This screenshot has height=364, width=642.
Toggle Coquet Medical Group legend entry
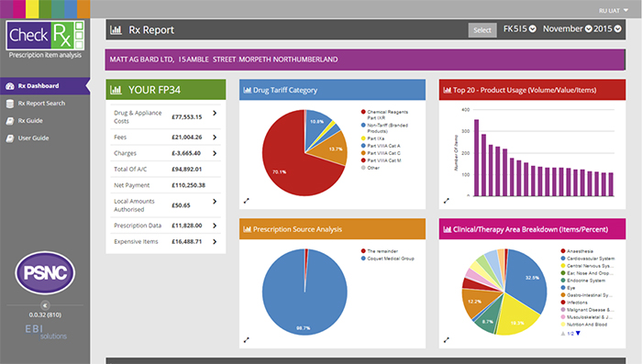pyautogui.click(x=387, y=259)
